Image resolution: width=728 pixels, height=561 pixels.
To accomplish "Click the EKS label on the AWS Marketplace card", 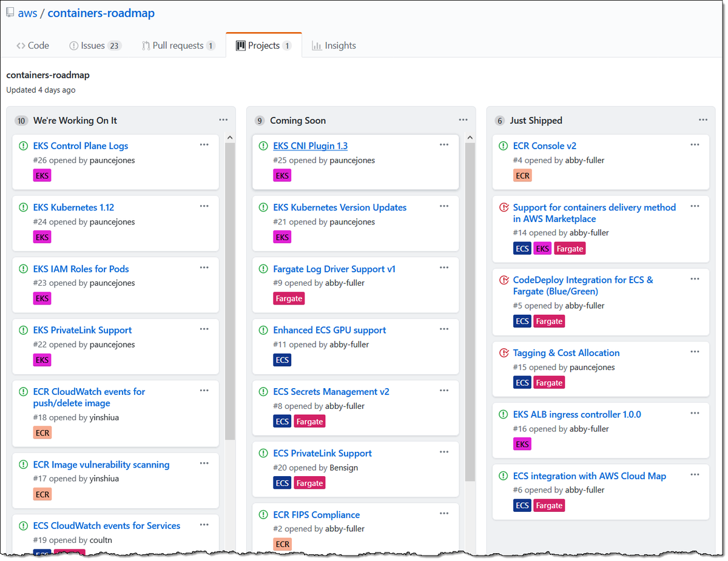I will click(542, 248).
